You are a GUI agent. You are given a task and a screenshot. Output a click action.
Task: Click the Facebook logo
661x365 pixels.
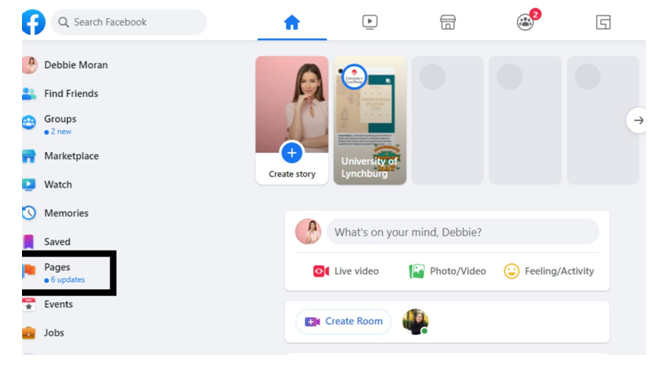pyautogui.click(x=34, y=22)
